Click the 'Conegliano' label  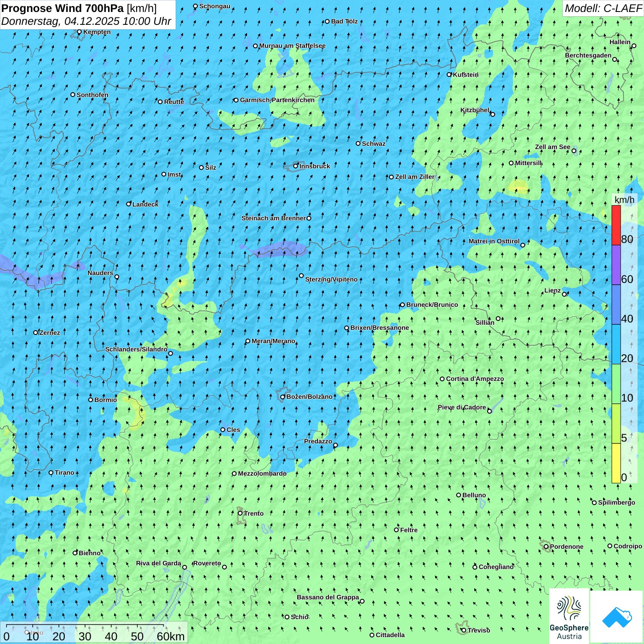pyautogui.click(x=496, y=567)
